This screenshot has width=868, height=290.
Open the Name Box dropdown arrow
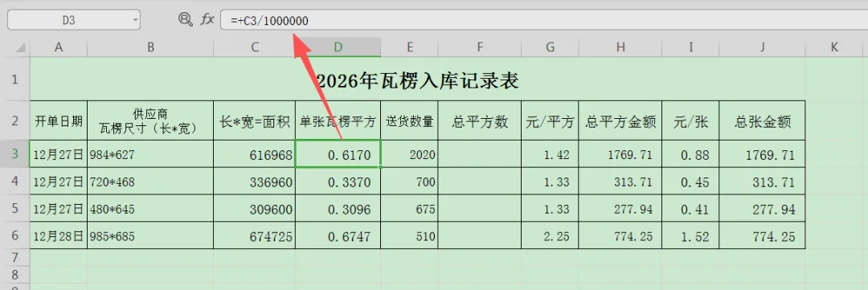[x=136, y=20]
